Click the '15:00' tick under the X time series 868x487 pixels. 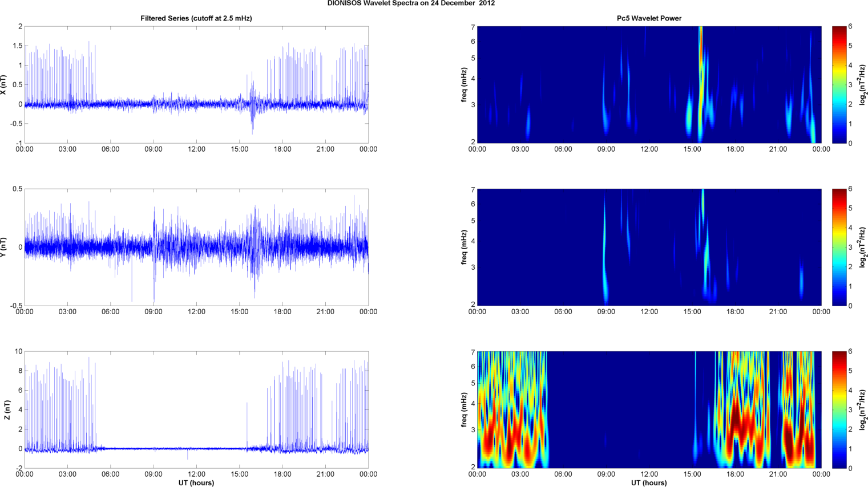point(240,149)
